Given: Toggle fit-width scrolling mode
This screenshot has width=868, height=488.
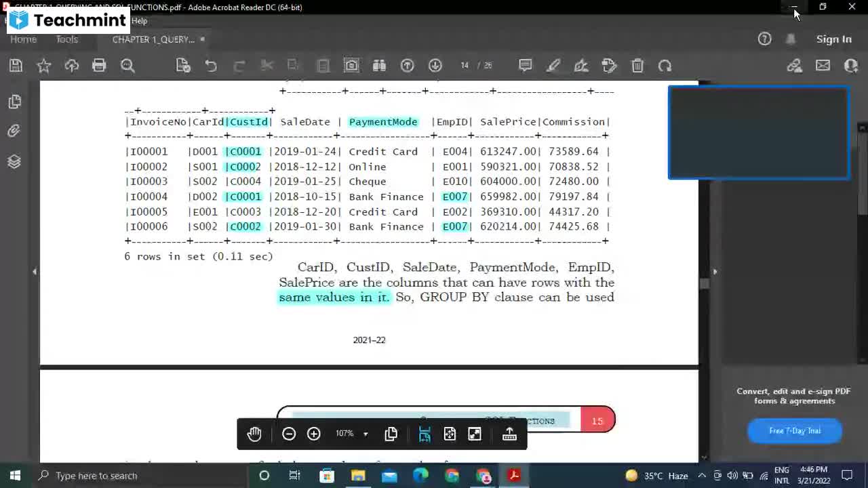Looking at the screenshot, I should 425,434.
